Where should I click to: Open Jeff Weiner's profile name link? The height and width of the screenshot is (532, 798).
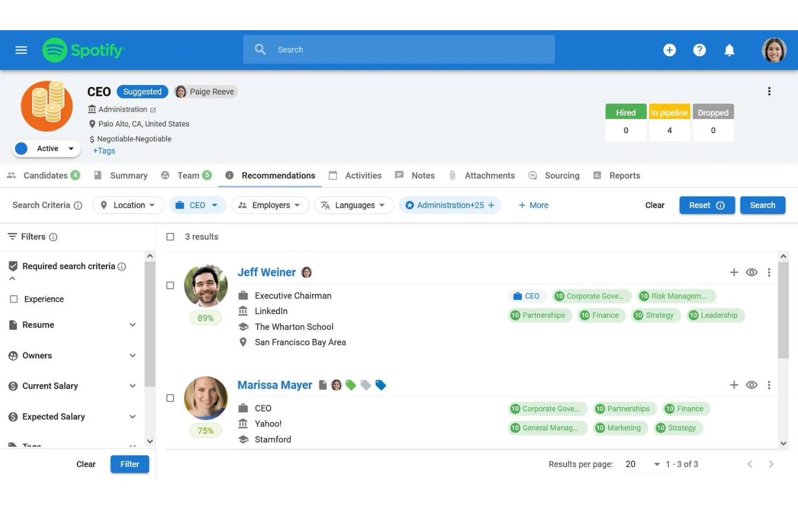click(266, 272)
